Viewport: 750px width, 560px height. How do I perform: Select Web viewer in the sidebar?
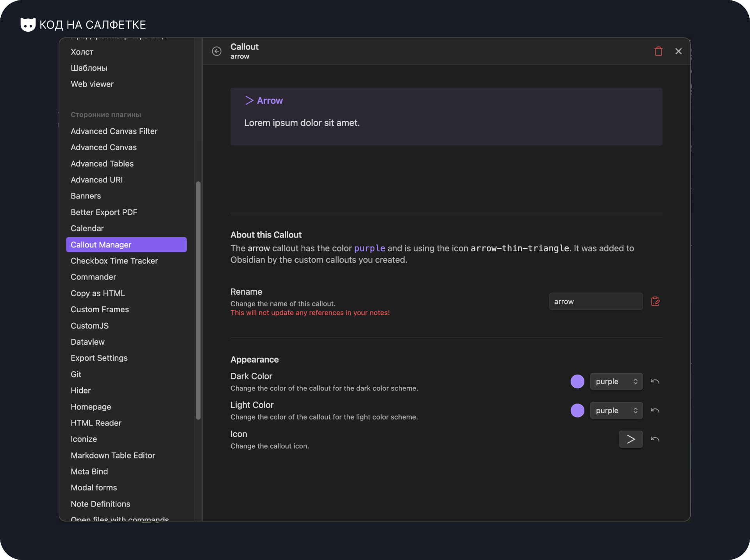pyautogui.click(x=92, y=84)
